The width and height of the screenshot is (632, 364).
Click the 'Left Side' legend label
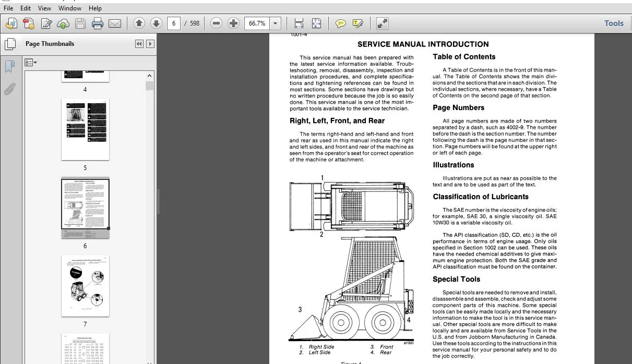pyautogui.click(x=319, y=353)
